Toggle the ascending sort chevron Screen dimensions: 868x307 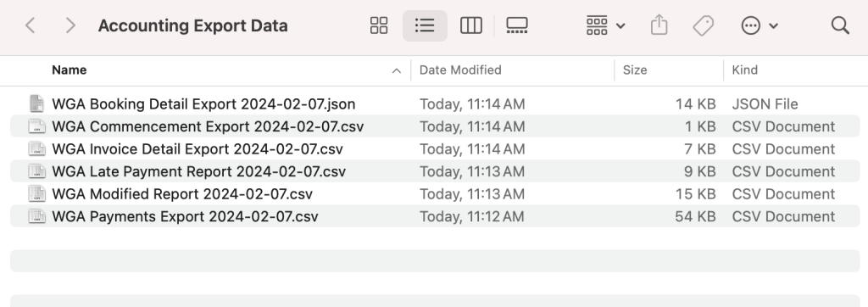point(397,70)
